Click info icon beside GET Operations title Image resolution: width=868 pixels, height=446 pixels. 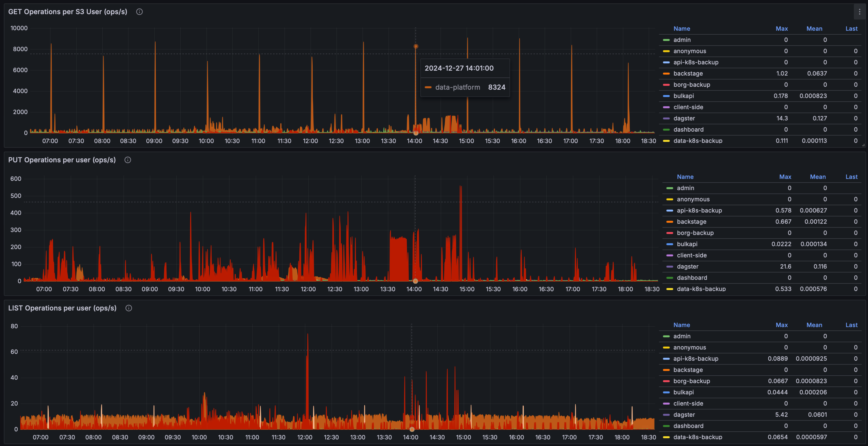click(139, 12)
